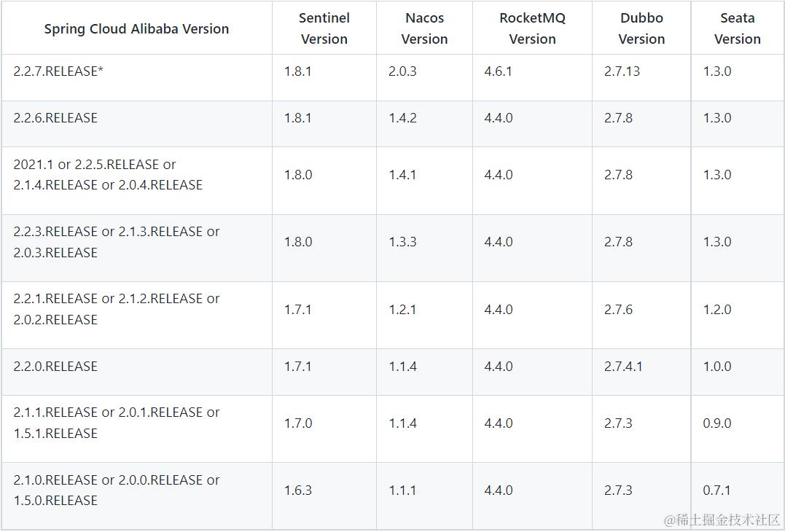Select the 2.2.6.RELEASE version cell
The height and width of the screenshot is (532, 785).
click(55, 118)
